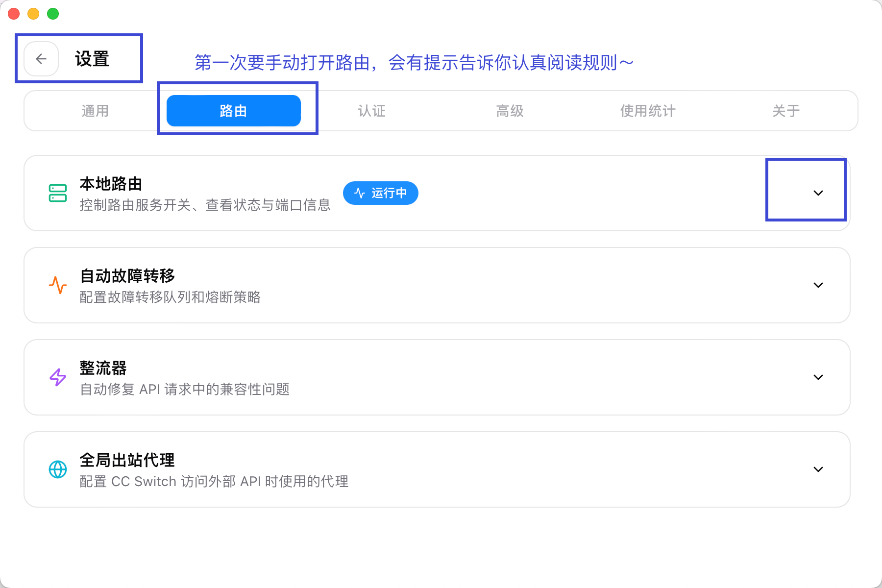Click the 全局出站代理 globe icon
The image size is (882, 588).
[58, 469]
